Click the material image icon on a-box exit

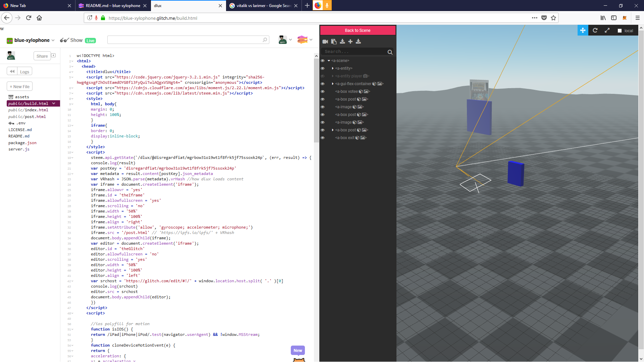click(363, 138)
